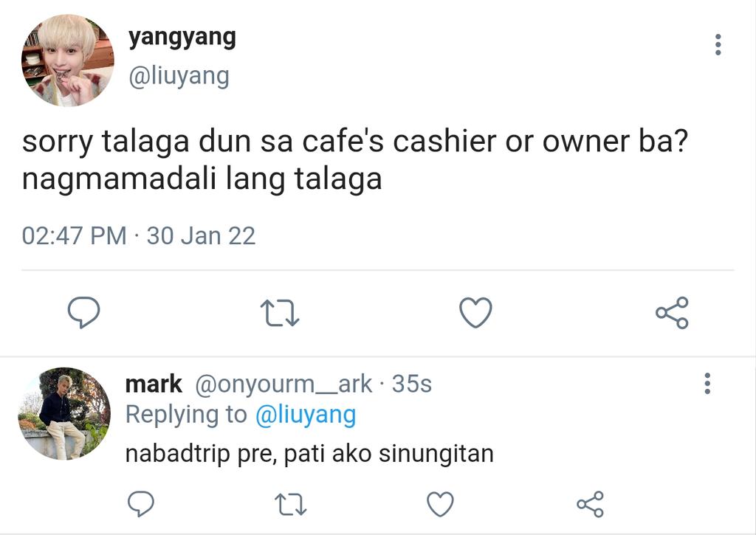Viewport: 756px width, 535px height.
Task: Retweet yangyang's main tweet
Action: pyautogui.click(x=280, y=314)
